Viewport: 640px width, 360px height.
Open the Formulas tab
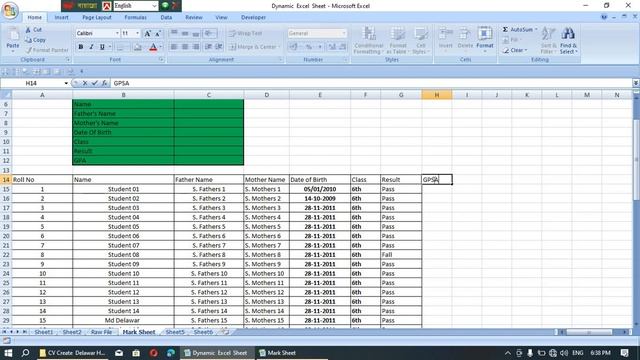coord(136,18)
